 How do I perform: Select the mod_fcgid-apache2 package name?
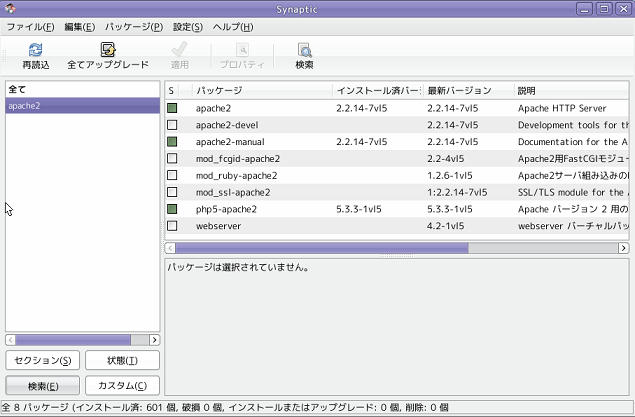pos(238,159)
